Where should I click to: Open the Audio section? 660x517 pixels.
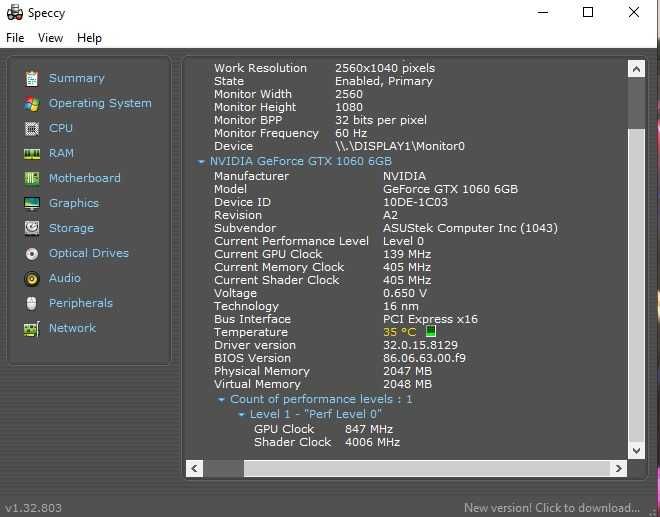tap(65, 278)
